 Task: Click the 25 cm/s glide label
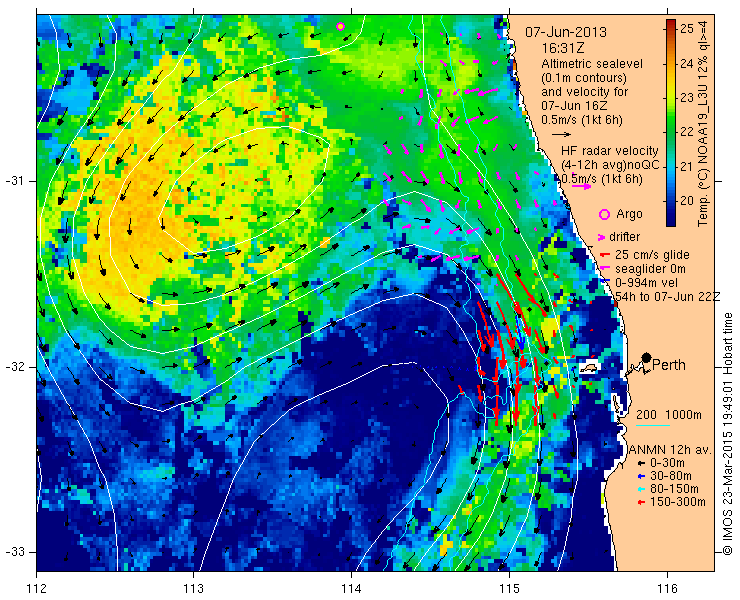tap(652, 255)
